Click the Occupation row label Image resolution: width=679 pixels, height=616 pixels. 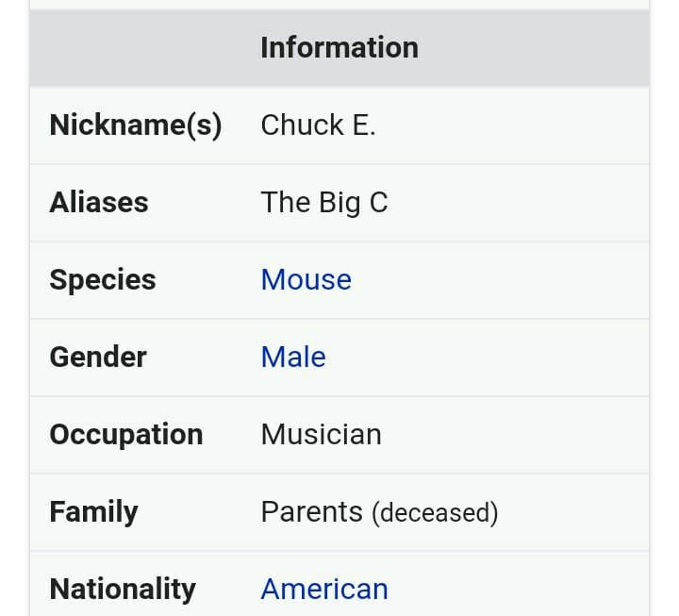click(126, 435)
